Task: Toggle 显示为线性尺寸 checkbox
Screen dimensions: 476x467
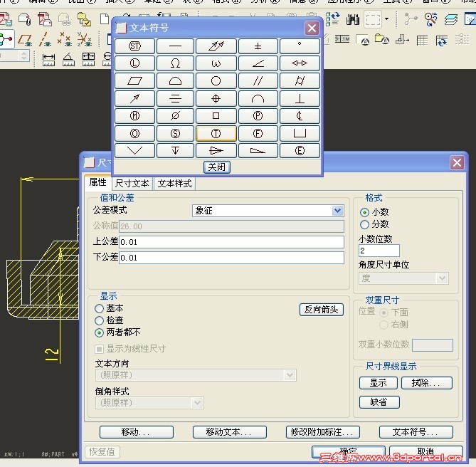Action: tap(99, 349)
